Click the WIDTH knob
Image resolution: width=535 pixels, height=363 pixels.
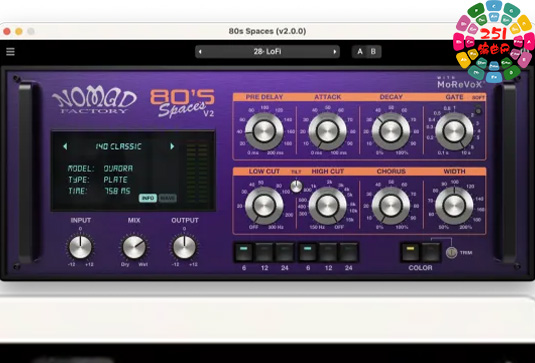coord(454,206)
